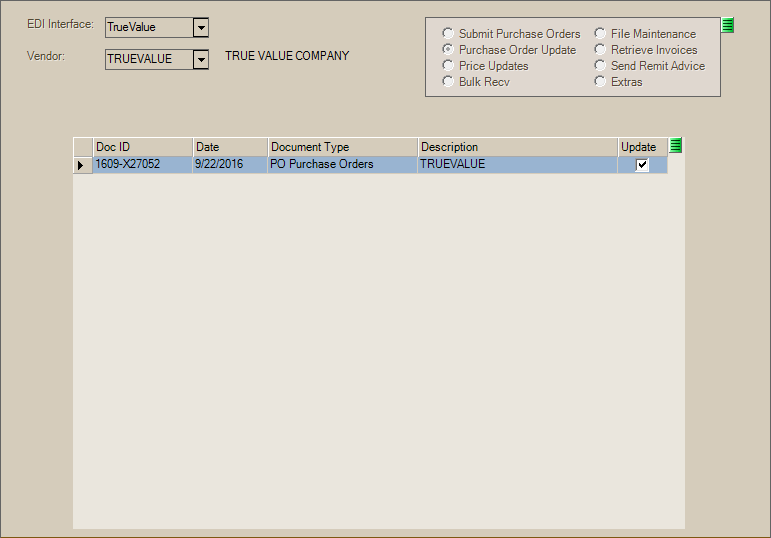Click Update column header
The width and height of the screenshot is (771, 538).
point(643,147)
